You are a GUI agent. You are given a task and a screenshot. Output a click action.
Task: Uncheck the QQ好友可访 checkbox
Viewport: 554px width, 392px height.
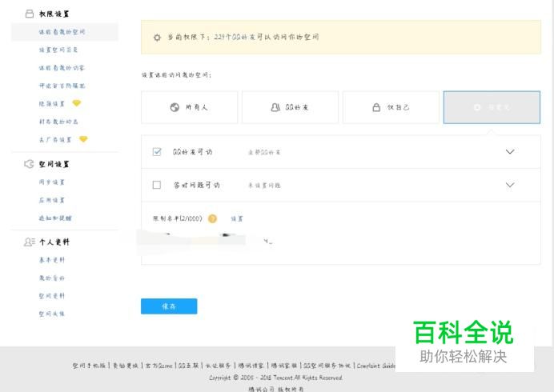tap(157, 152)
